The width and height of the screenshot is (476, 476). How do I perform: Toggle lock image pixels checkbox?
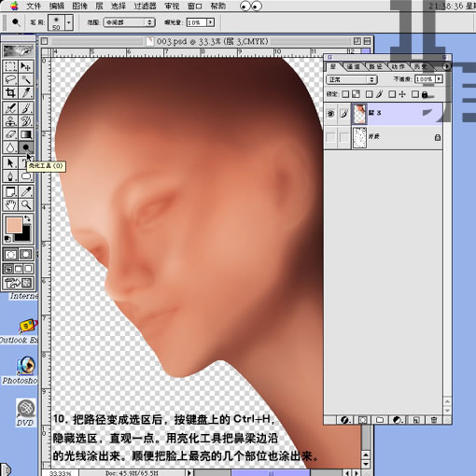[369, 94]
